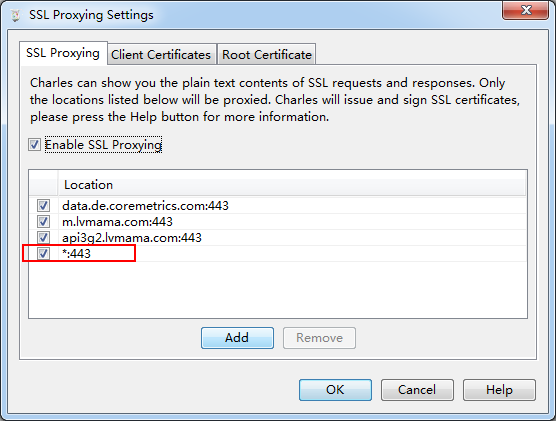Toggle the Enable SSL Proxying checkbox
Viewport: 556px width, 421px height.
pyautogui.click(x=34, y=145)
